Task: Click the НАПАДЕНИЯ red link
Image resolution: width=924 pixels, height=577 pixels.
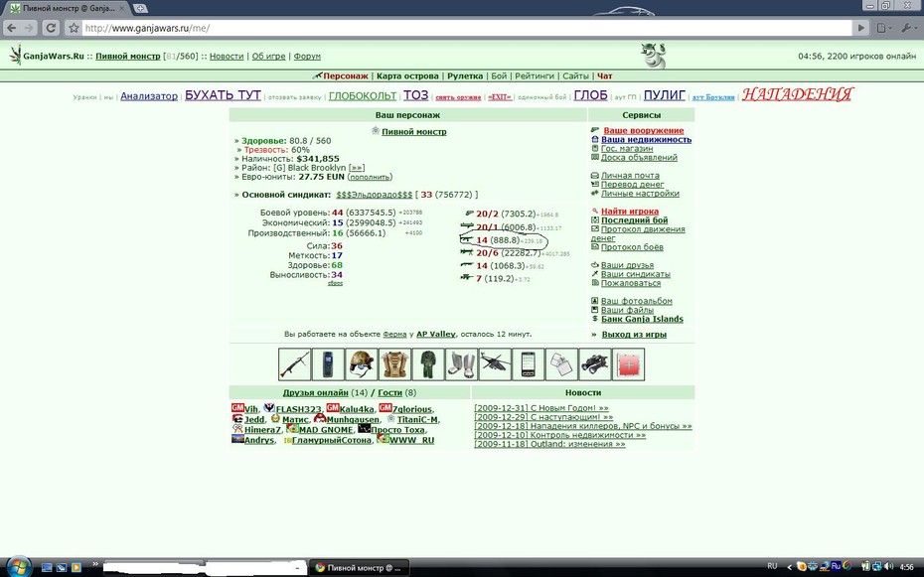Action: 797,94
